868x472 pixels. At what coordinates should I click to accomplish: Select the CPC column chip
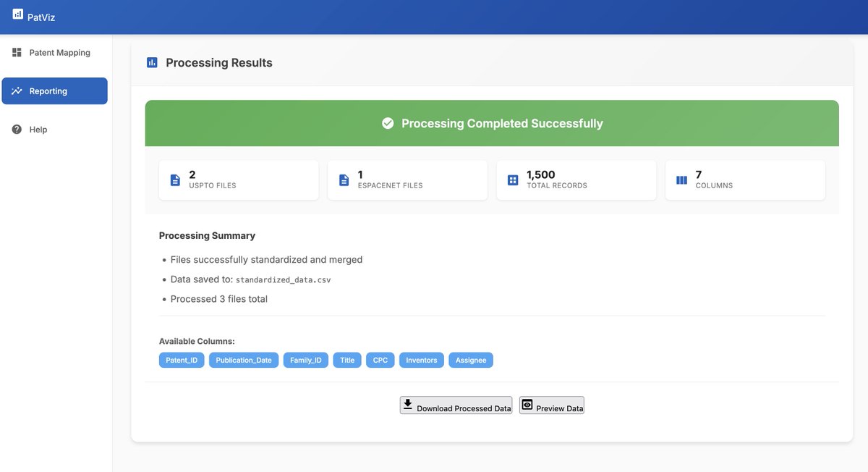pos(380,360)
